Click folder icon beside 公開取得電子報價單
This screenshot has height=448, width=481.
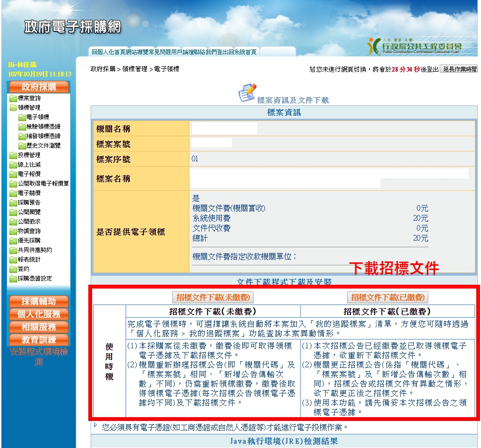(x=13, y=184)
